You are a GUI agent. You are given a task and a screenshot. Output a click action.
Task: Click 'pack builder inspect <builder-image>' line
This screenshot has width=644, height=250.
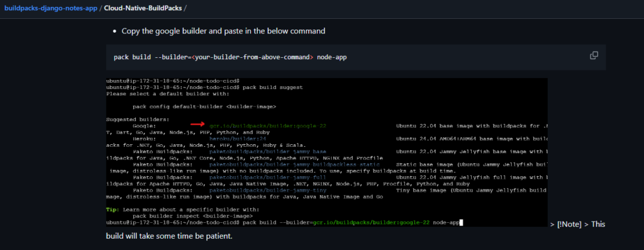click(x=192, y=216)
